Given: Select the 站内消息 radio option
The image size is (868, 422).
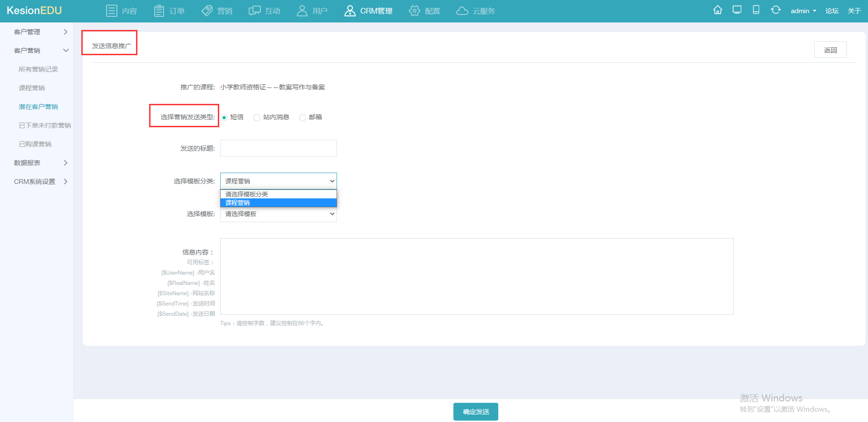Looking at the screenshot, I should pos(257,117).
